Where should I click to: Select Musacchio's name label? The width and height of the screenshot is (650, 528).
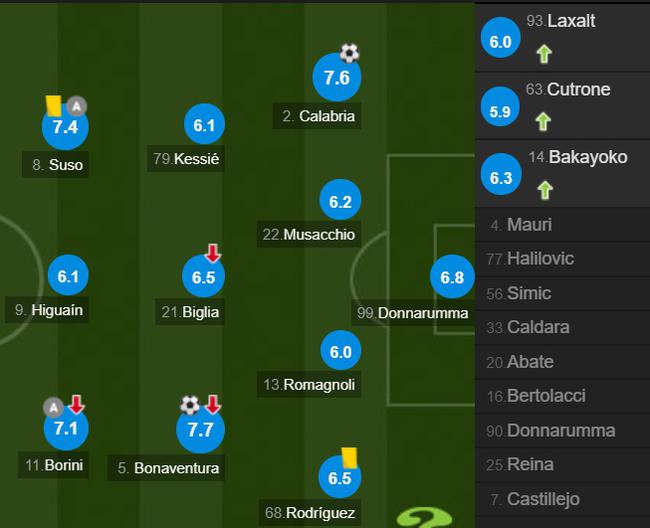[x=309, y=235]
